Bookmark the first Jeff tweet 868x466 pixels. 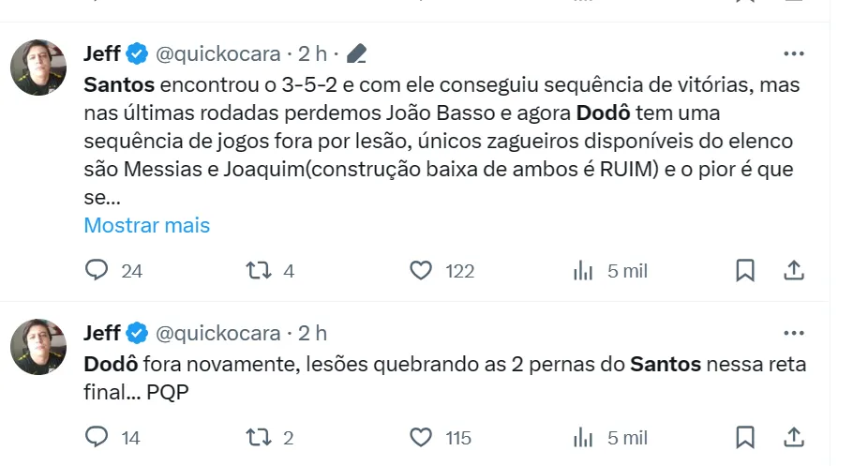(745, 271)
